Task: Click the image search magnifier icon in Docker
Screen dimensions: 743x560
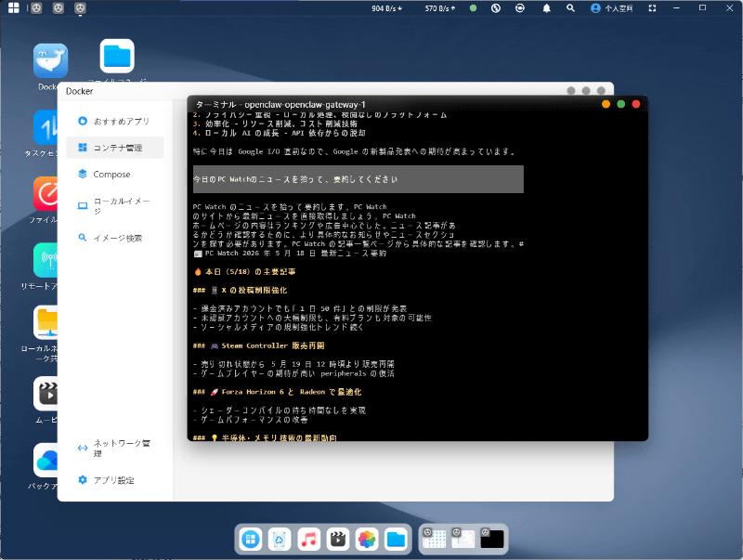Action: pos(83,238)
